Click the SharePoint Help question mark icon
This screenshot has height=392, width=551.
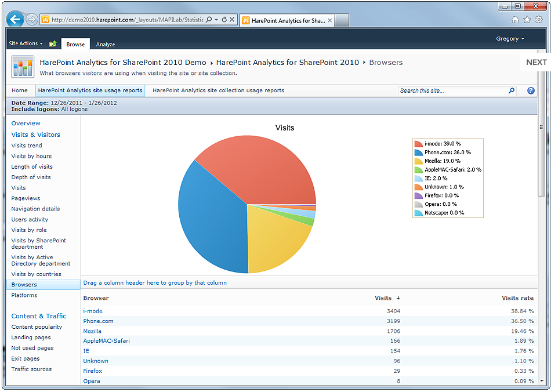click(531, 90)
